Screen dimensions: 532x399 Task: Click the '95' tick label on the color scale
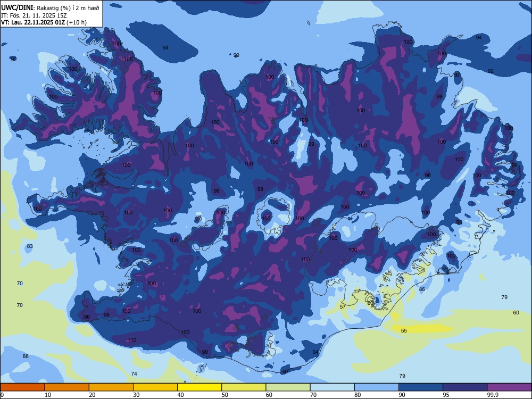tap(446, 395)
